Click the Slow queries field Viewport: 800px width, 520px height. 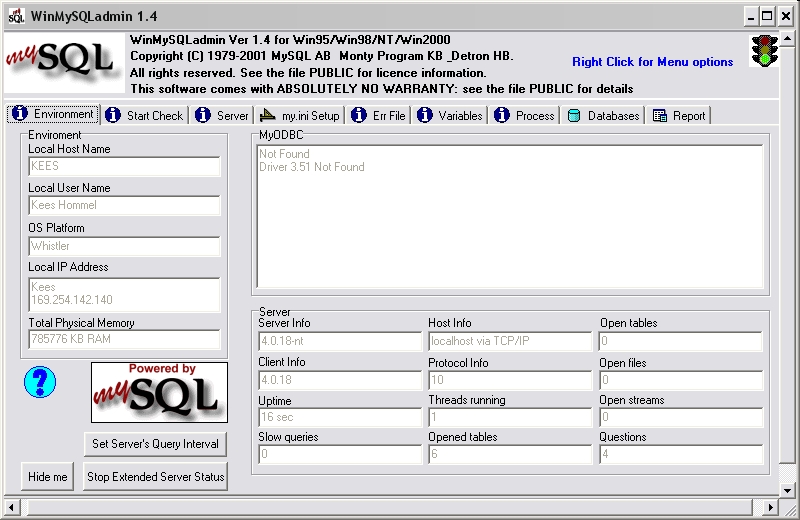point(340,454)
